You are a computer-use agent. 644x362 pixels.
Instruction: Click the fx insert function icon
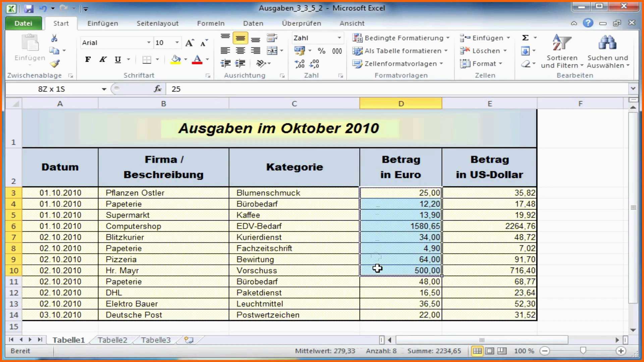(x=158, y=89)
